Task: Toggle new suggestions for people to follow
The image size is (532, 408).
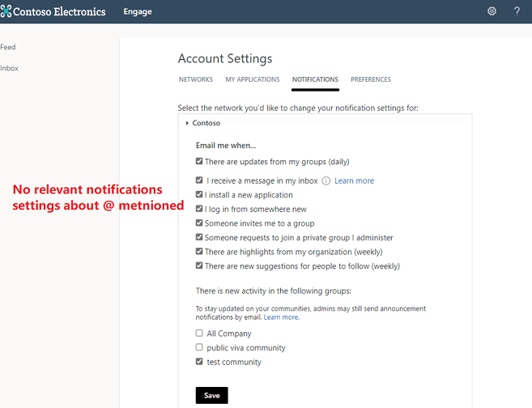Action: (x=199, y=266)
